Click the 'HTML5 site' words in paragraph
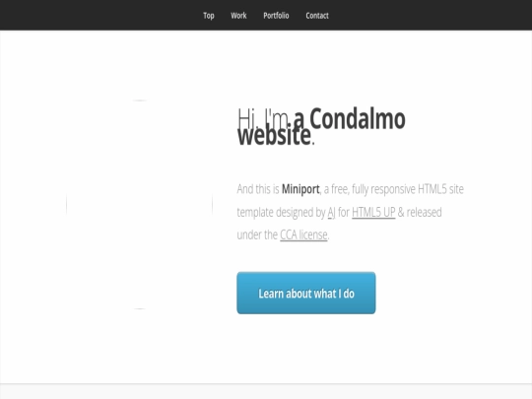This screenshot has height=399, width=532. pos(440,189)
